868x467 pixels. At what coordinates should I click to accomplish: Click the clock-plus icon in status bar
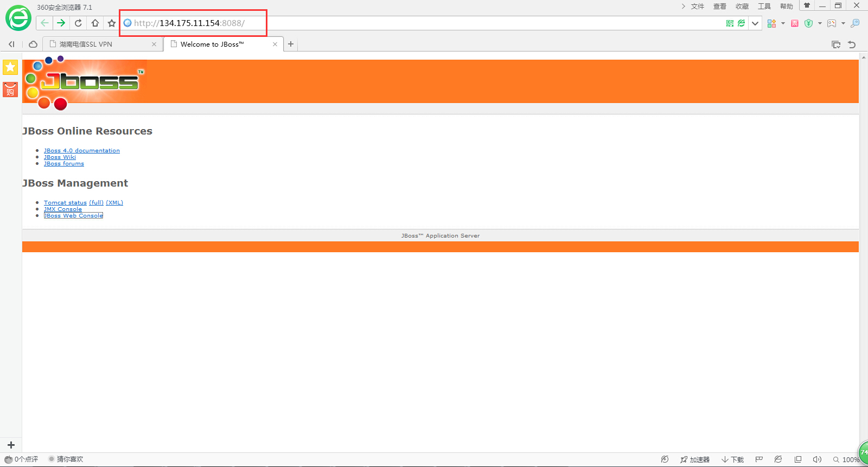[x=665, y=459]
